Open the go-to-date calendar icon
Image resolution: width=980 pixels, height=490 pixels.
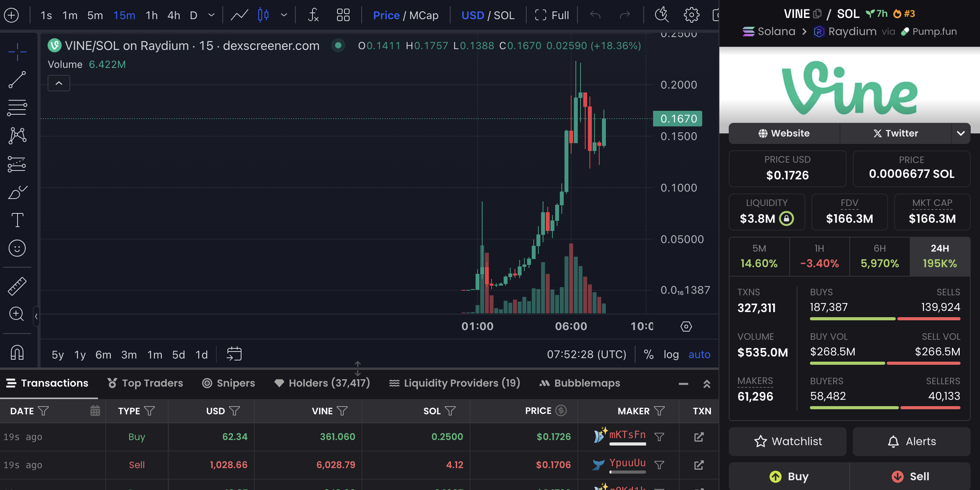[x=234, y=354]
